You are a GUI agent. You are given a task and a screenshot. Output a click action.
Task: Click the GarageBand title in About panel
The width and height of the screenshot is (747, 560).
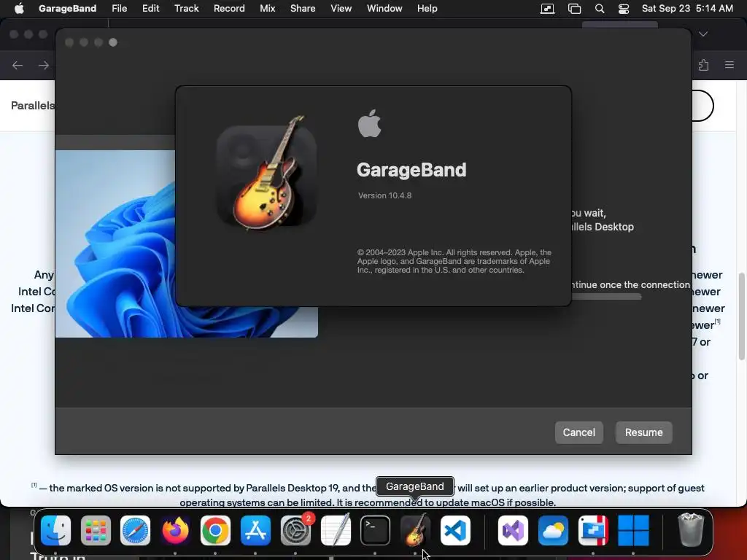pos(411,170)
